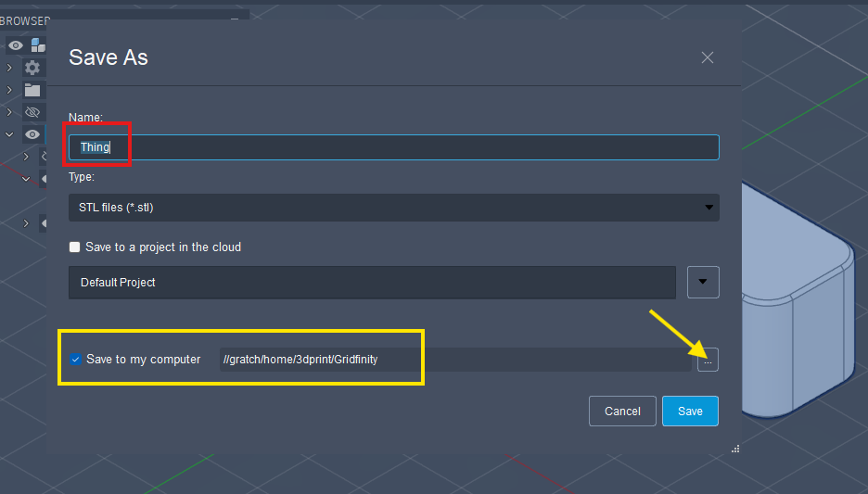Screen dimensions: 868x494
Task: Expand the settings gear tree row
Action: tap(9, 68)
